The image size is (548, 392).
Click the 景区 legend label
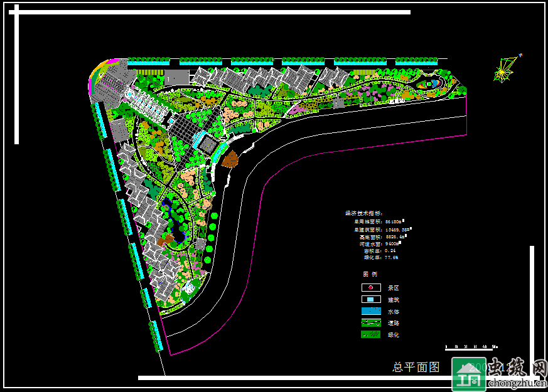[394, 288]
